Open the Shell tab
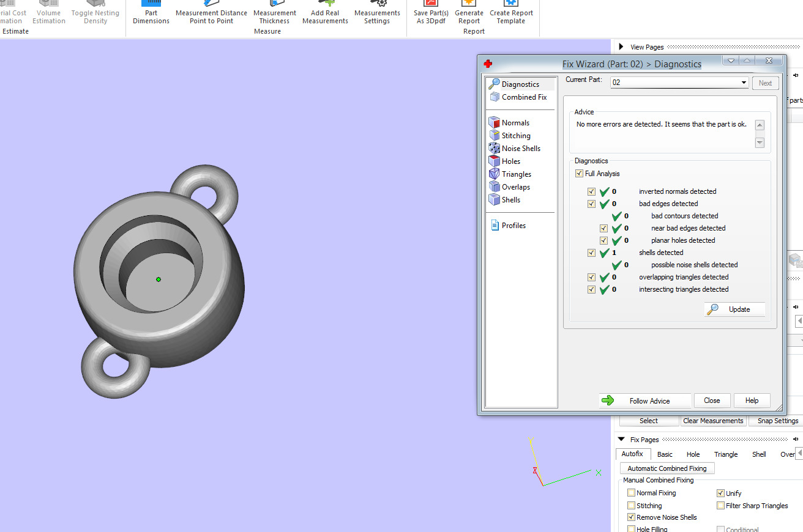The height and width of the screenshot is (532, 803). tap(759, 454)
